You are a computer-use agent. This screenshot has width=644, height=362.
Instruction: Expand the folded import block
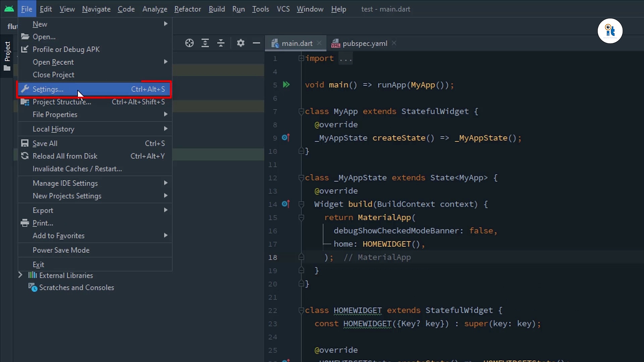click(301, 58)
